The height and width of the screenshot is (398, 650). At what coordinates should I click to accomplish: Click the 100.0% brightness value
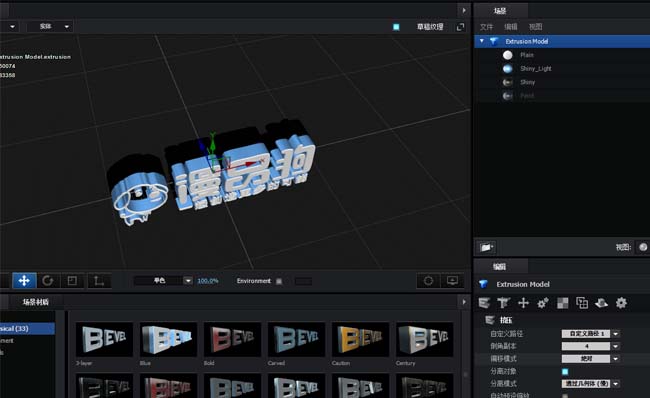click(x=208, y=281)
